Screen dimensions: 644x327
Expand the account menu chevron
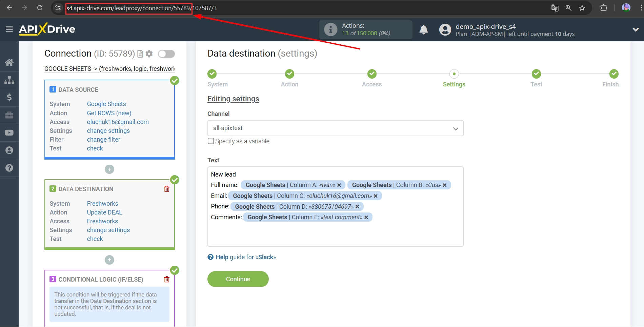click(636, 30)
